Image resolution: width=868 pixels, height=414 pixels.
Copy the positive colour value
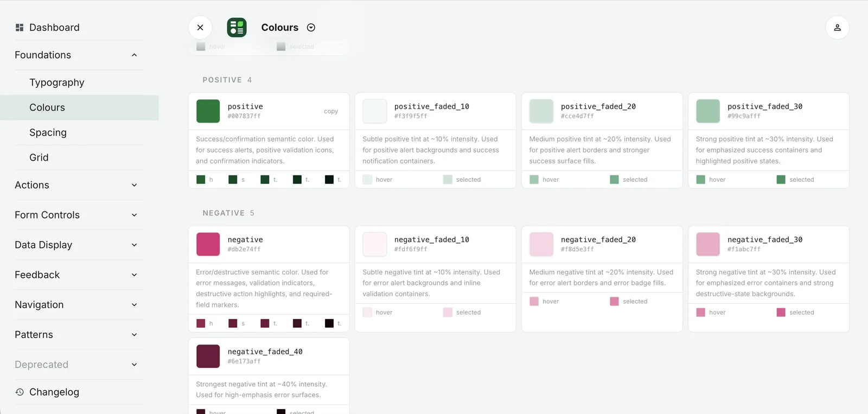pos(331,111)
